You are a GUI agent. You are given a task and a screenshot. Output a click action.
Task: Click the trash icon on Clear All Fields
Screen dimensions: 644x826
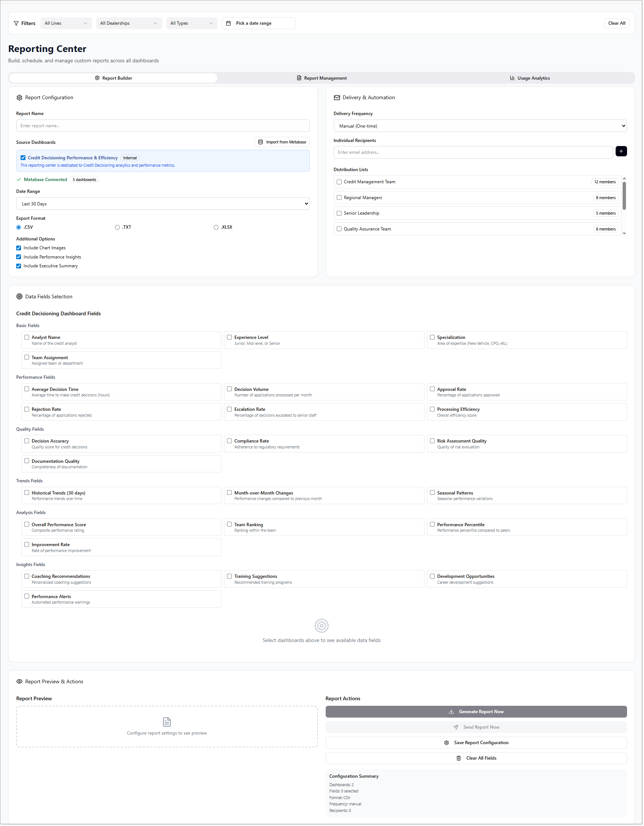[x=459, y=759]
